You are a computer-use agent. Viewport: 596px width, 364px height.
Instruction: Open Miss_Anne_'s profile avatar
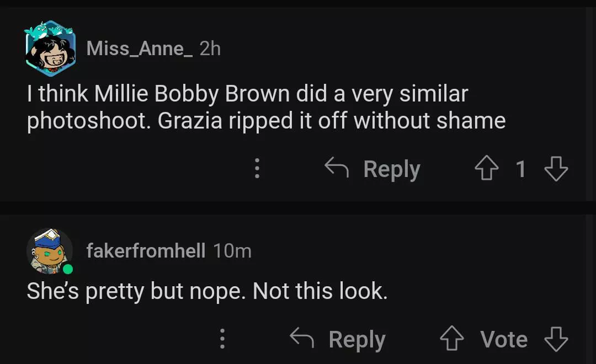[50, 49]
